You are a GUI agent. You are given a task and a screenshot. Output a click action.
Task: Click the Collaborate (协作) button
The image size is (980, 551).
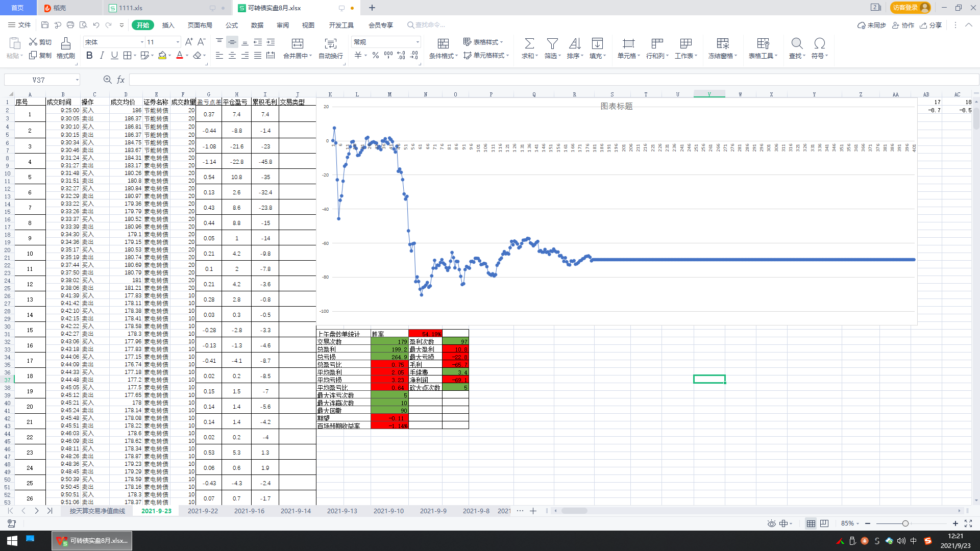(903, 25)
